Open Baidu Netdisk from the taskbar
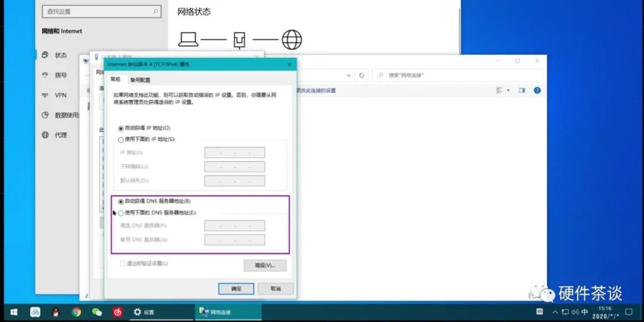 (35, 312)
